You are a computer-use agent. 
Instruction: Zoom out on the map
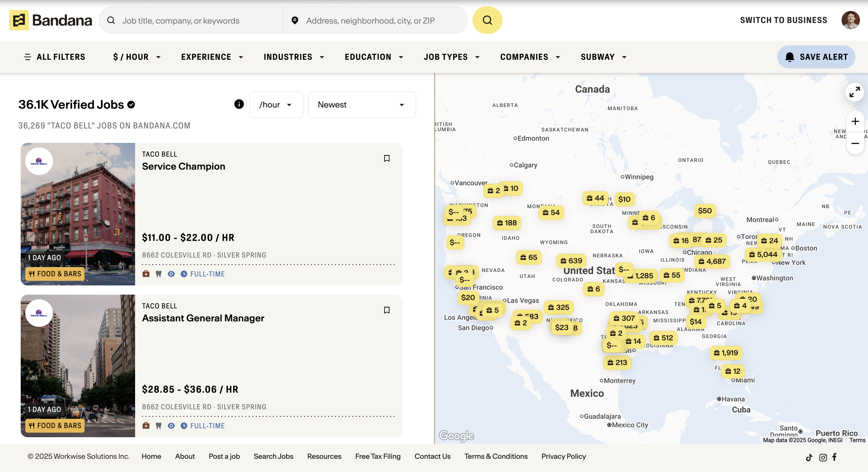[x=855, y=143]
